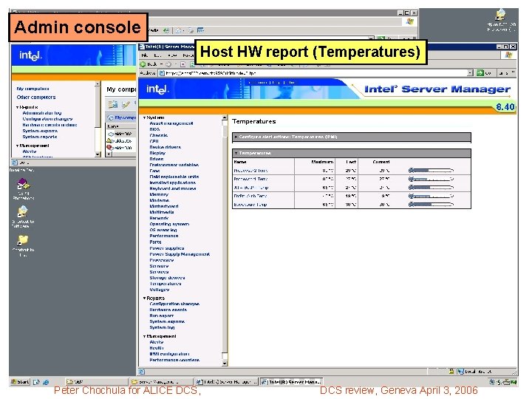Select the error-status computer in Admin console list

pos(120,148)
